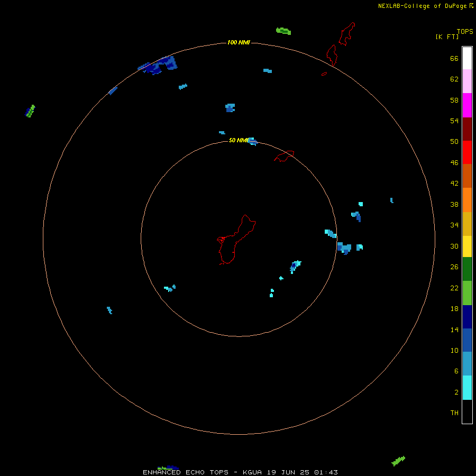
Task: Click the white swatch in the tops legend
Action: point(467,58)
